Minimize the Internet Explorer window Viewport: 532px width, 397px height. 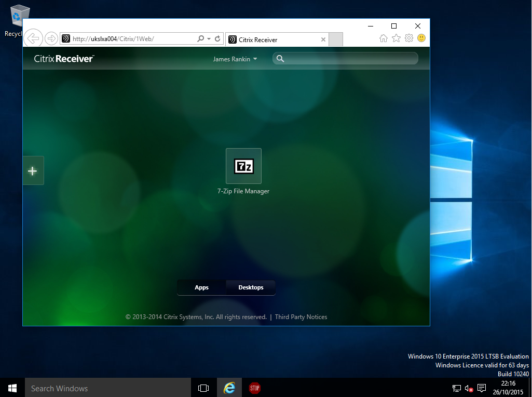pyautogui.click(x=371, y=26)
